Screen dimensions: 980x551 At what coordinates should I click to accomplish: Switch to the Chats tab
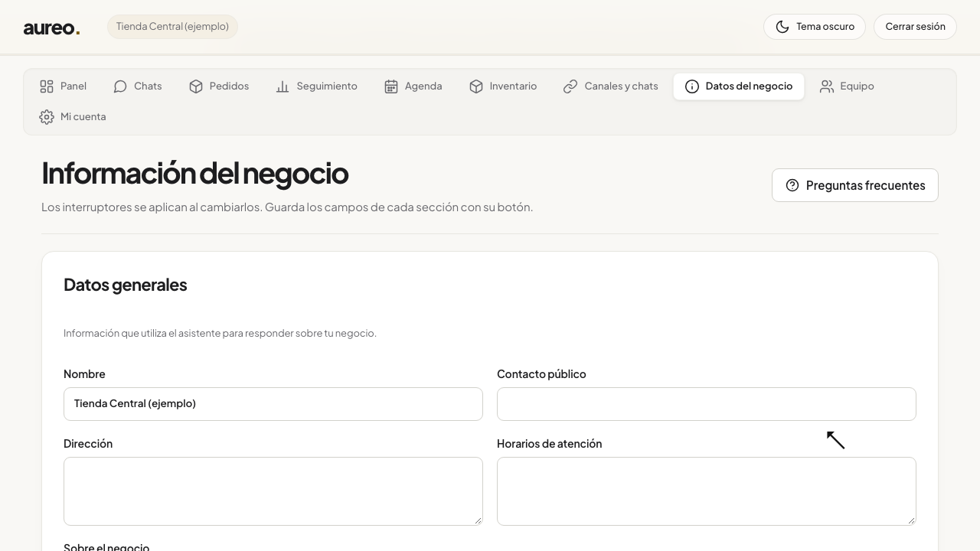[x=138, y=86]
